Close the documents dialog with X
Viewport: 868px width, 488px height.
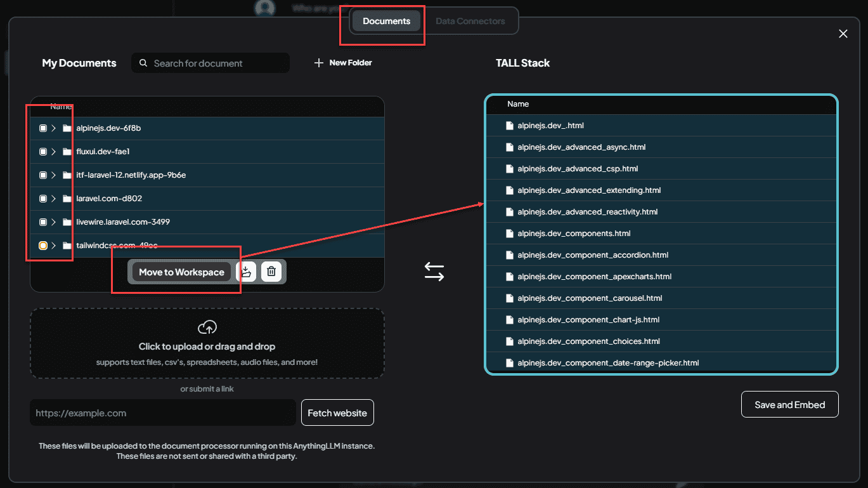tap(843, 34)
